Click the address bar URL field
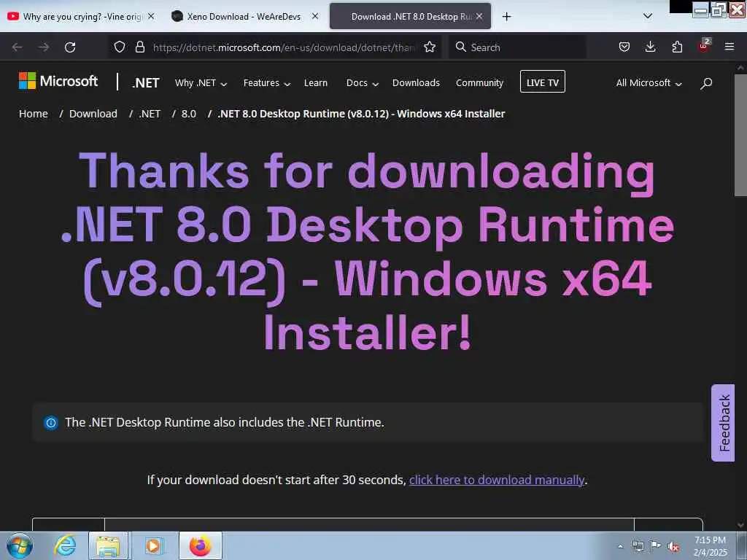The image size is (747, 560). [x=284, y=47]
